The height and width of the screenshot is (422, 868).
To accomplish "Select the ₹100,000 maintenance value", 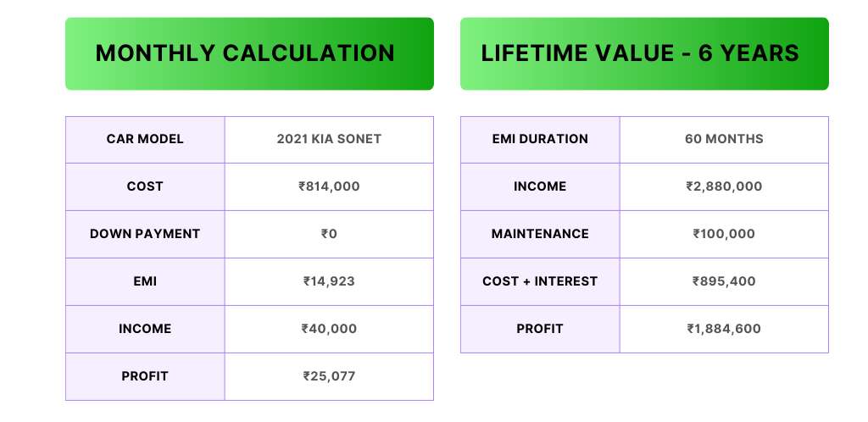I will click(724, 234).
